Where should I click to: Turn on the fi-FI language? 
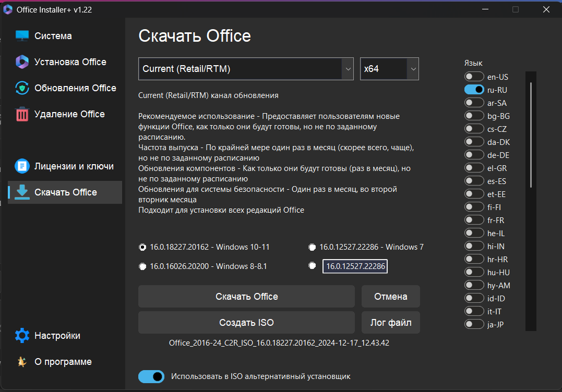pyautogui.click(x=474, y=207)
